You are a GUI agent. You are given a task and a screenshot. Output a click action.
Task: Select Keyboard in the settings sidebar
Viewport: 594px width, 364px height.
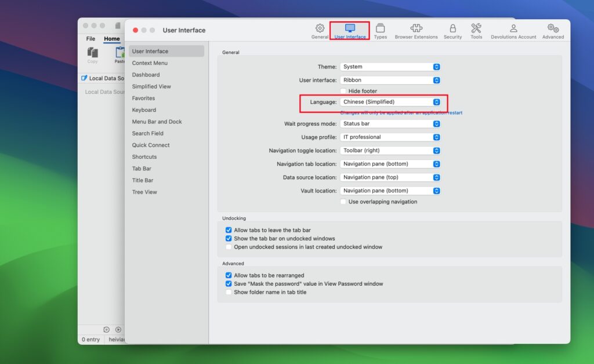tap(144, 110)
